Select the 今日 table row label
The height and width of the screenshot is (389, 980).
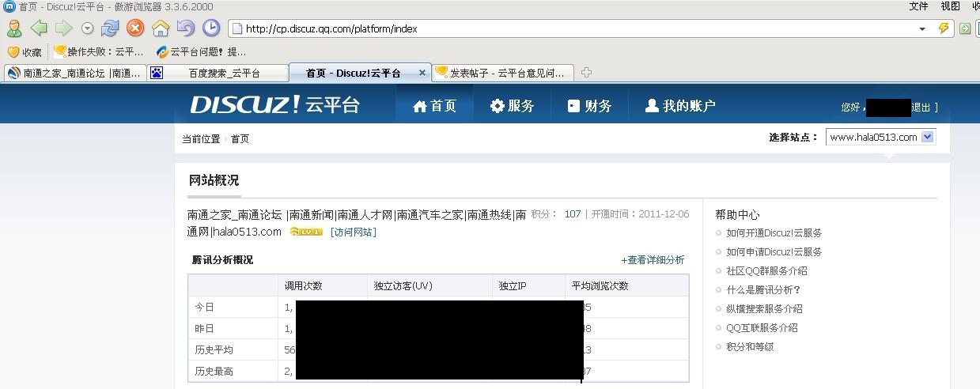pos(204,308)
